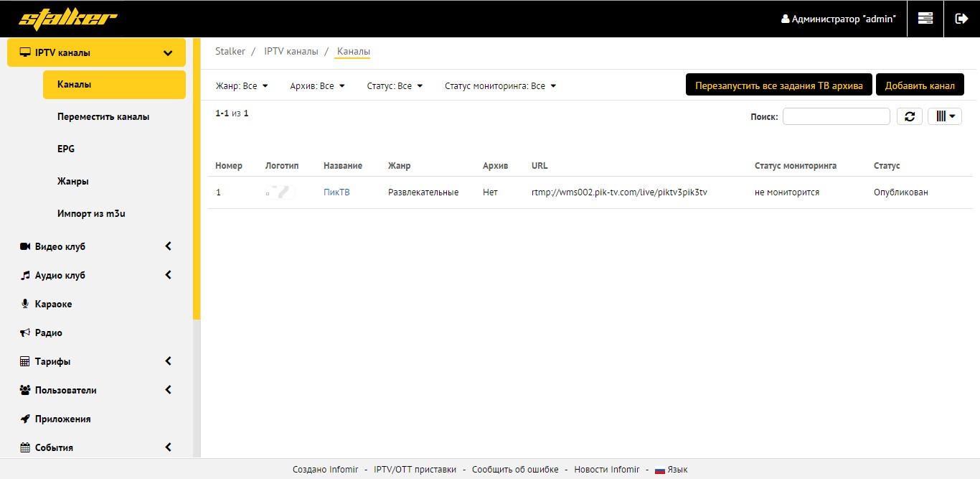The height and width of the screenshot is (479, 980).
Task: Click the Поиск search field
Action: pyautogui.click(x=837, y=116)
